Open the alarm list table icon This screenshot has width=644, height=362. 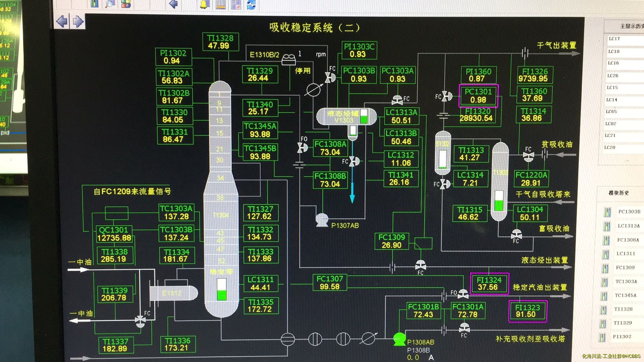click(221, 4)
